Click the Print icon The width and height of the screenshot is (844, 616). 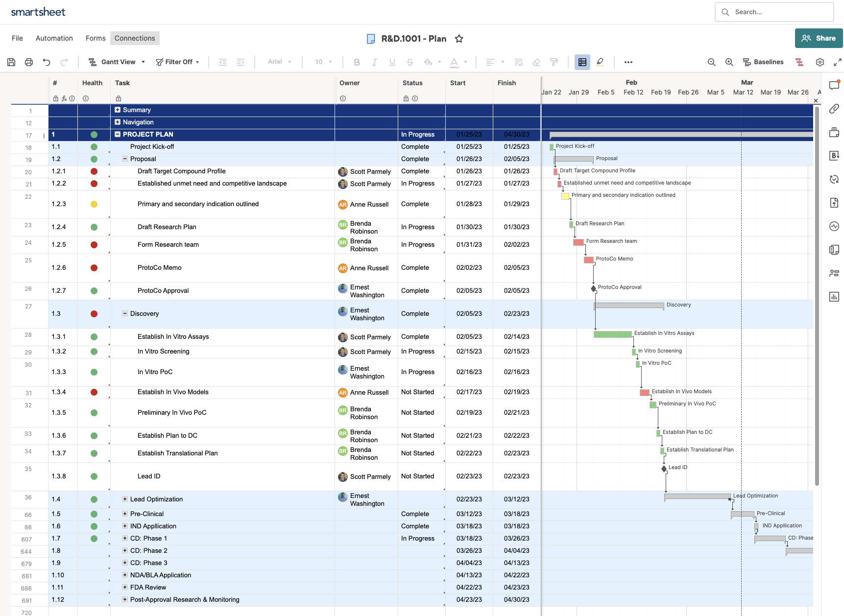coord(29,62)
